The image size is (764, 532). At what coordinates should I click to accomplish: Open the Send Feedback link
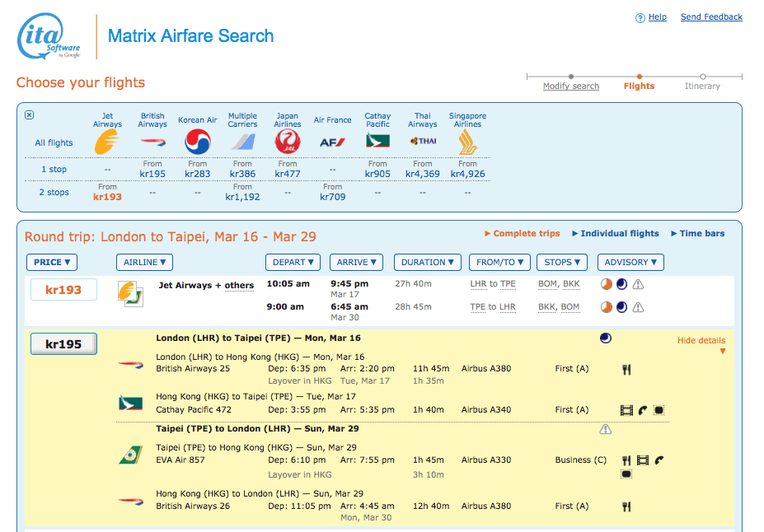[x=711, y=17]
